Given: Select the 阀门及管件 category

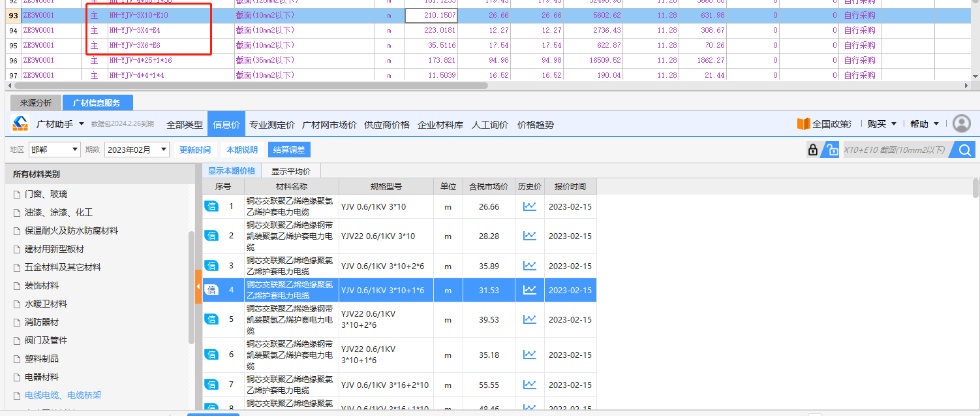Looking at the screenshot, I should point(46,340).
